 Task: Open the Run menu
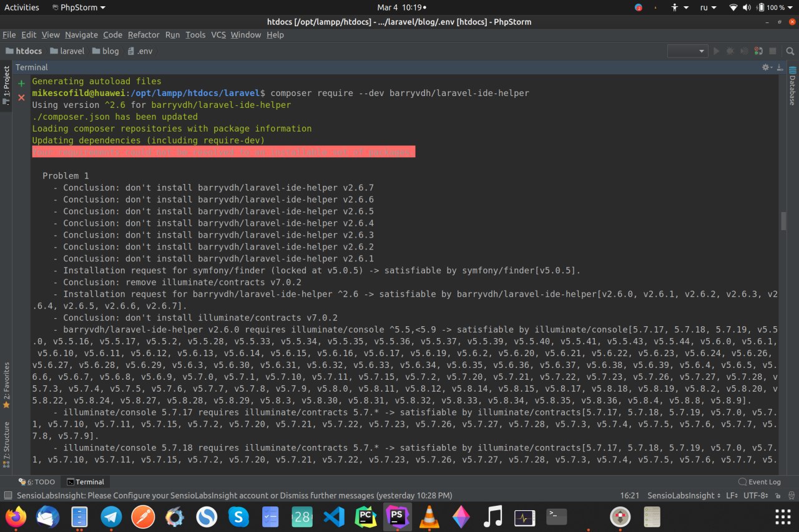pyautogui.click(x=172, y=35)
